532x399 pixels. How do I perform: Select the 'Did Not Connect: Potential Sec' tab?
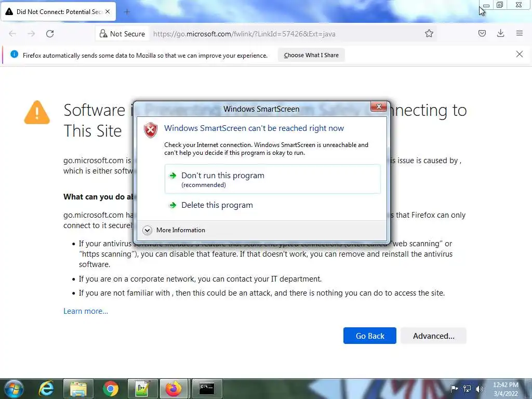59,11
